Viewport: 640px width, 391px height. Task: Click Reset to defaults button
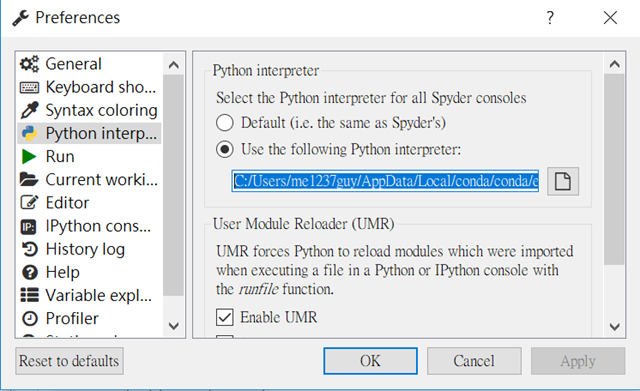pos(69,361)
